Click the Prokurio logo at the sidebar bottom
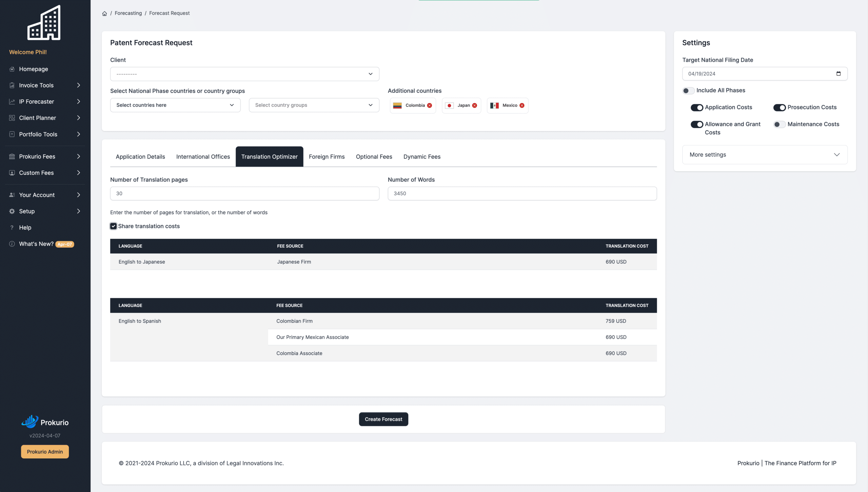Image resolution: width=868 pixels, height=492 pixels. point(45,422)
